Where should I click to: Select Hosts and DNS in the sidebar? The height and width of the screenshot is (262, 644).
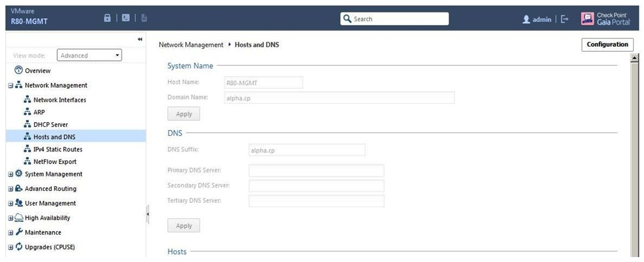click(x=54, y=137)
